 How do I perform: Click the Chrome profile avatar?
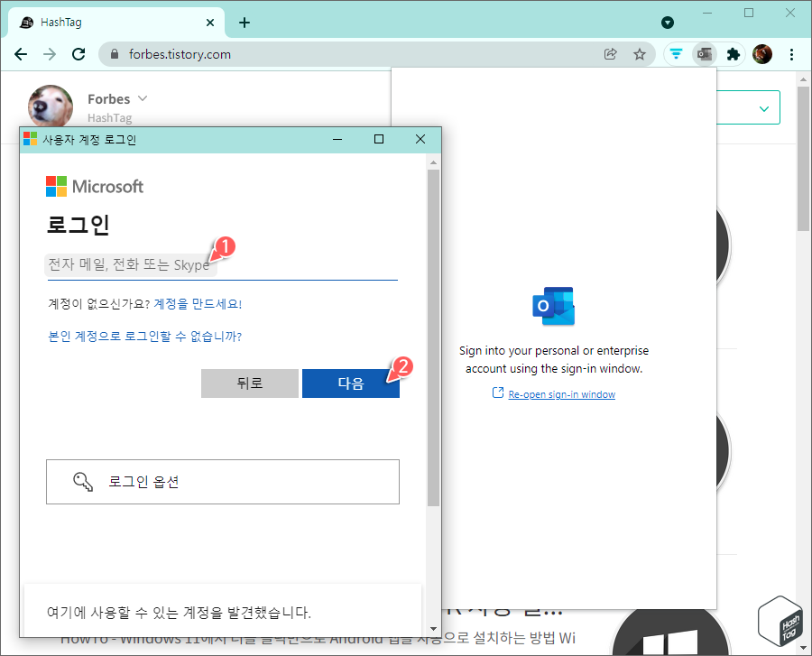762,54
